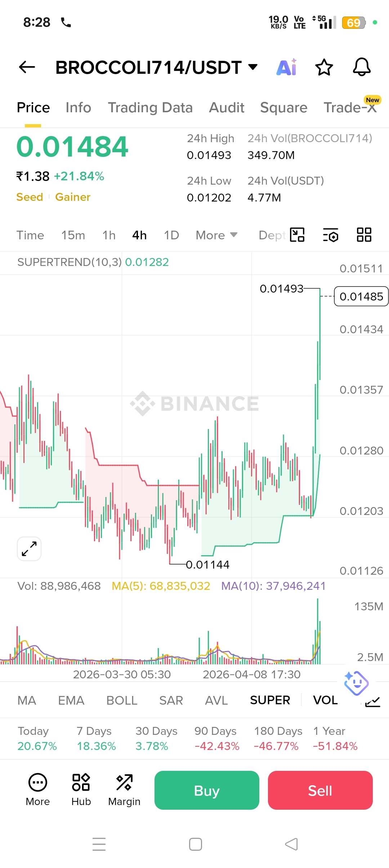Tap the Gainer tag
389x868 pixels.
click(73, 197)
